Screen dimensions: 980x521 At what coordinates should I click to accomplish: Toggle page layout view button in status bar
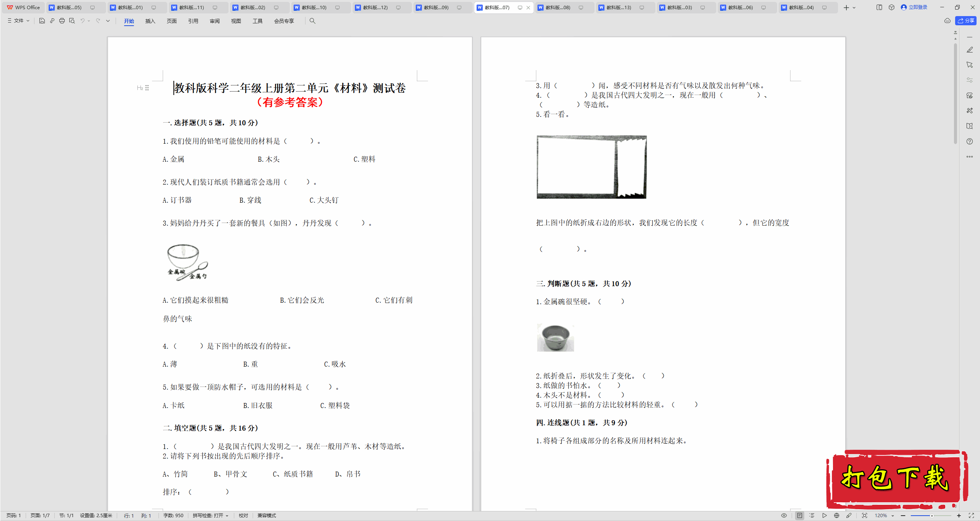(x=800, y=516)
